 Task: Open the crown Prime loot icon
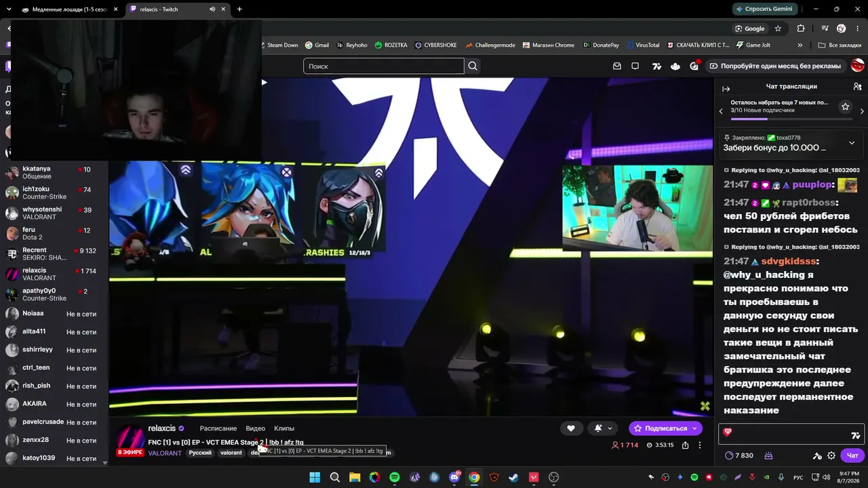(x=675, y=66)
